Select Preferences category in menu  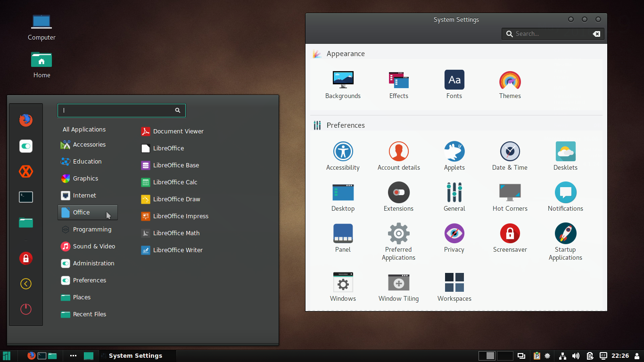click(88, 280)
